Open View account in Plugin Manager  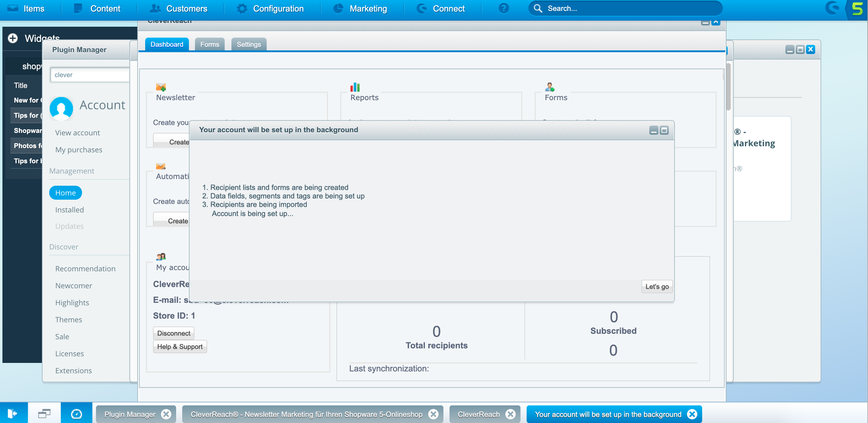77,133
